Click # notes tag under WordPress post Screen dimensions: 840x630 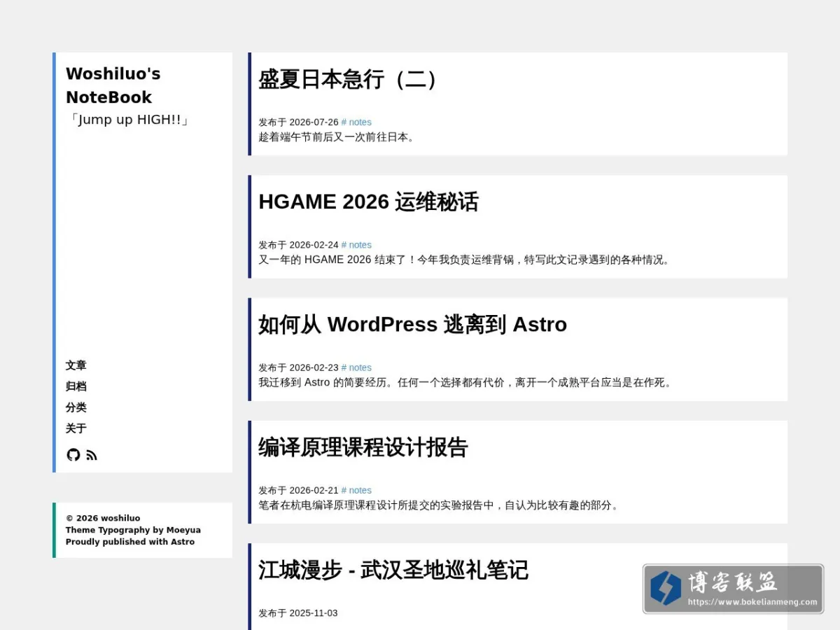(x=356, y=367)
